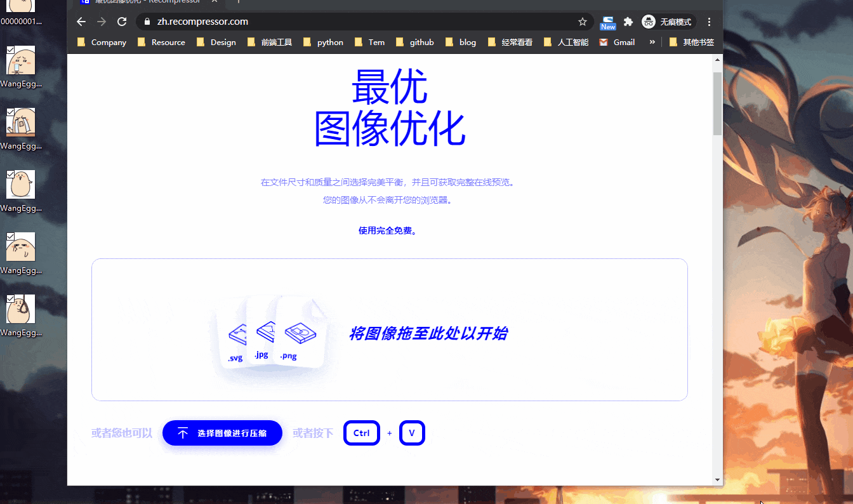The width and height of the screenshot is (853, 504).
Task: Expand the Resource bookmark folder
Action: click(x=161, y=43)
